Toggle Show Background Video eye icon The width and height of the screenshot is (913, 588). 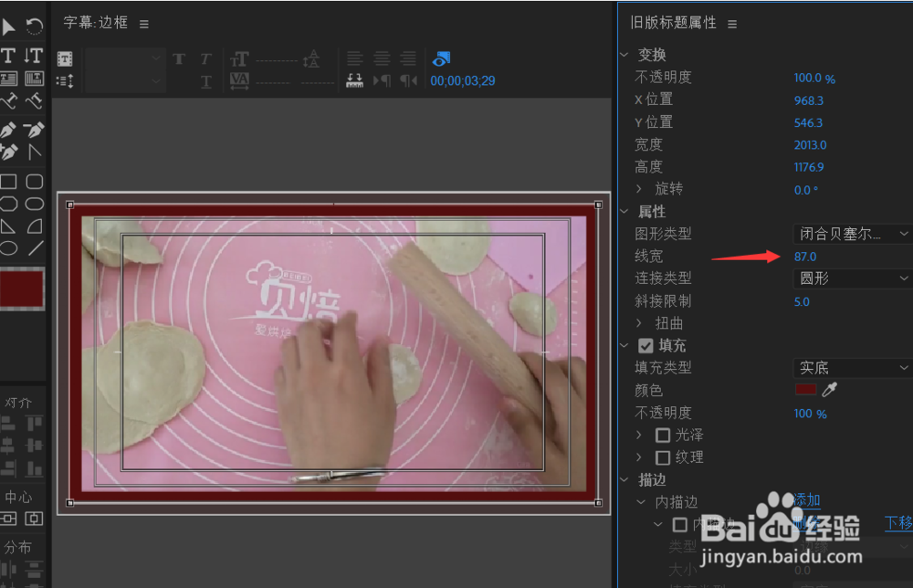point(441,58)
